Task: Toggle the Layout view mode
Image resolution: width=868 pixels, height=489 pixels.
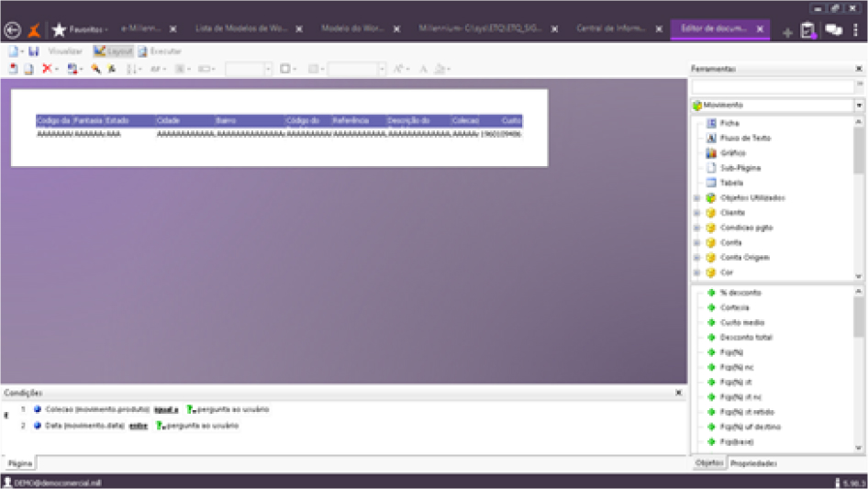Action: tap(113, 52)
